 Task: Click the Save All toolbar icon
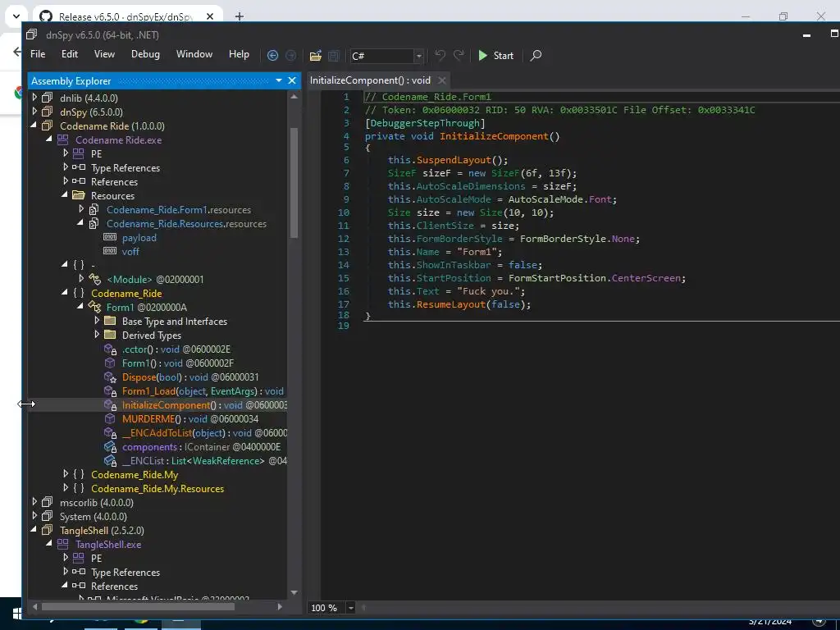pos(334,55)
